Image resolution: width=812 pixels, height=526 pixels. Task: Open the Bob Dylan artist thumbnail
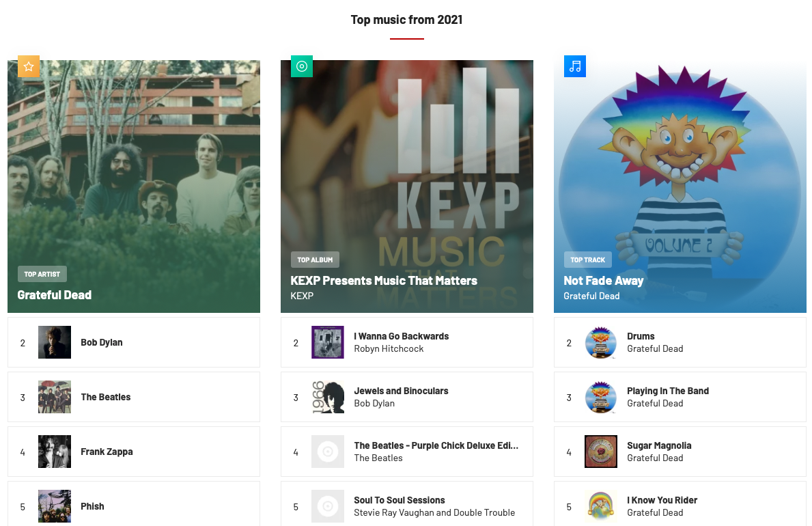55,342
